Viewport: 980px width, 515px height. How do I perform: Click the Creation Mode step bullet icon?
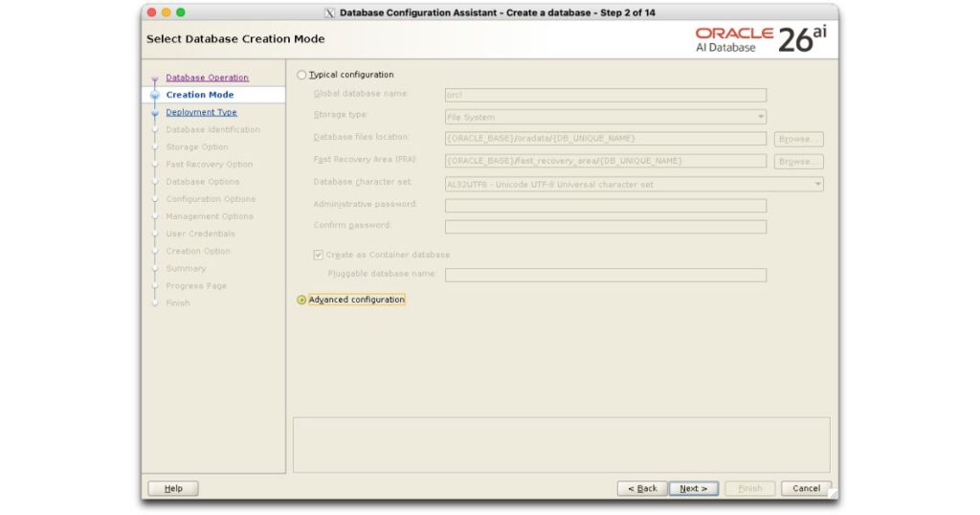pyautogui.click(x=155, y=95)
